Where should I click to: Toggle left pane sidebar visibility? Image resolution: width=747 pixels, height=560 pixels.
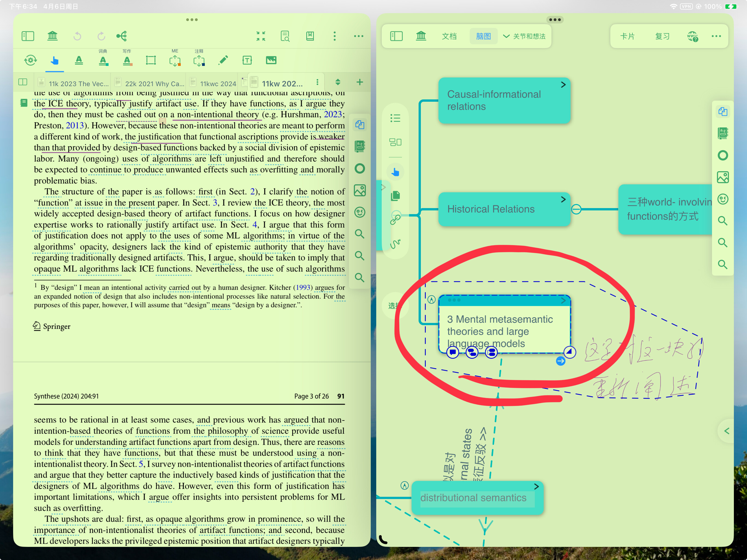(x=28, y=36)
